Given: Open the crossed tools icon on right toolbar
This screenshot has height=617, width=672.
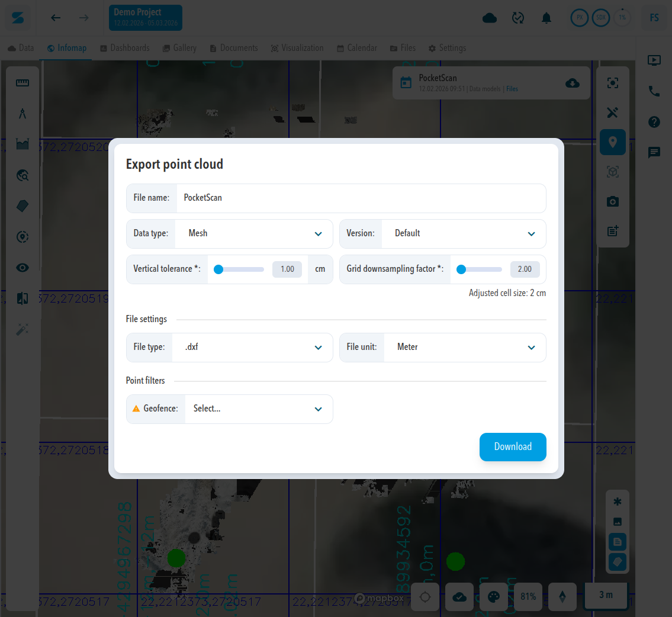Looking at the screenshot, I should pyautogui.click(x=613, y=113).
